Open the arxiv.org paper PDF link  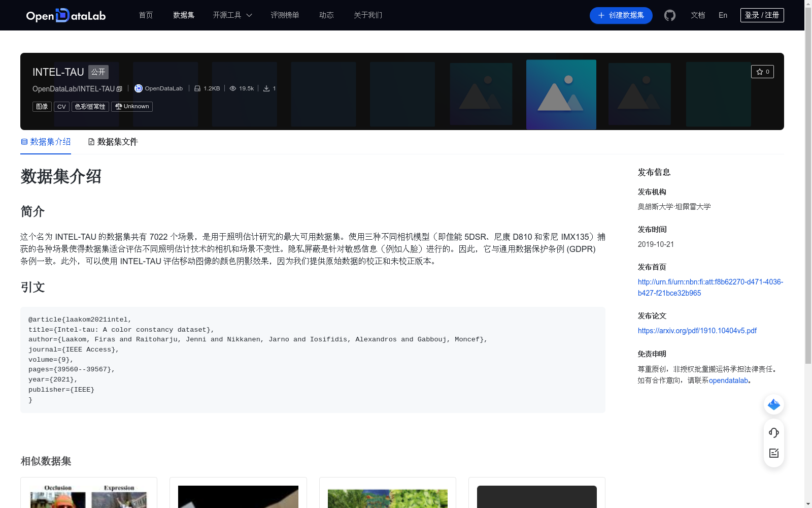[x=697, y=331]
